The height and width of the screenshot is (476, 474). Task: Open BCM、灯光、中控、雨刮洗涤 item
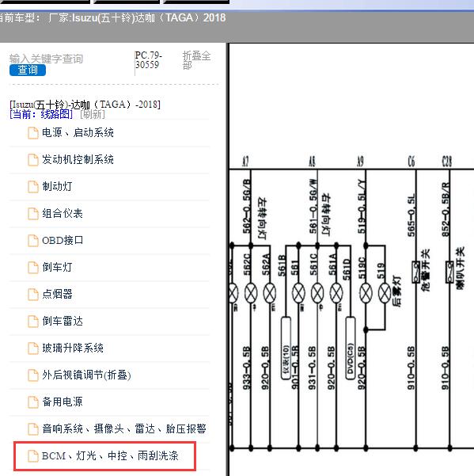pyautogui.click(x=110, y=455)
